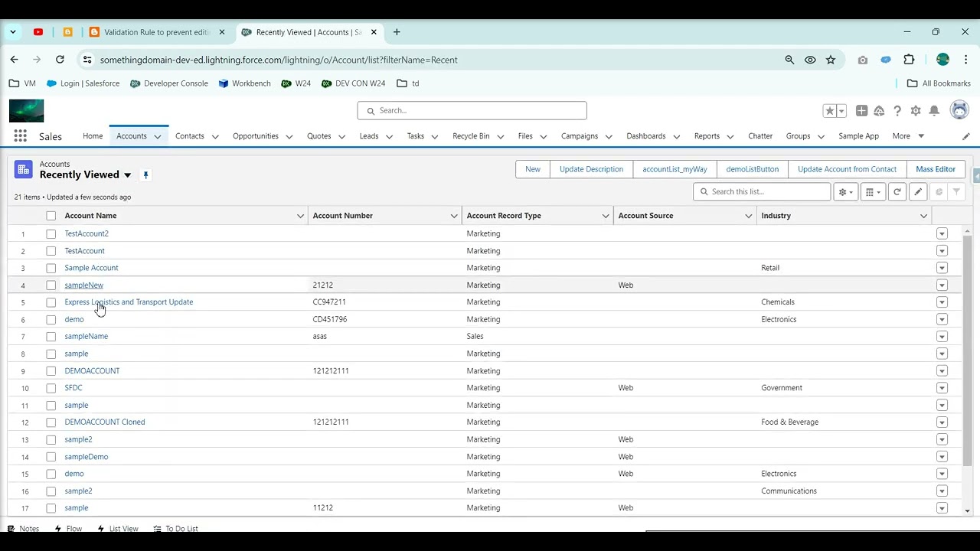Open the Account Number column menu
This screenshot has width=980, height=551.
point(454,216)
